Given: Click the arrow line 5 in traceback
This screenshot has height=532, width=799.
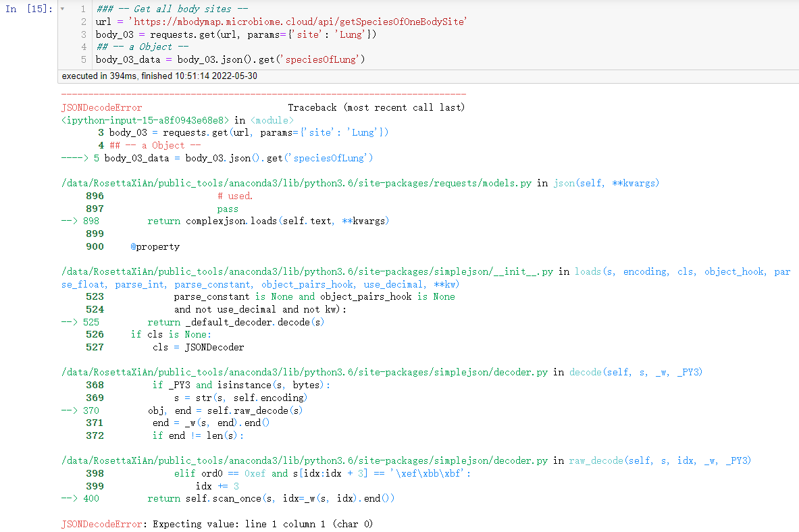Looking at the screenshot, I should [x=217, y=158].
